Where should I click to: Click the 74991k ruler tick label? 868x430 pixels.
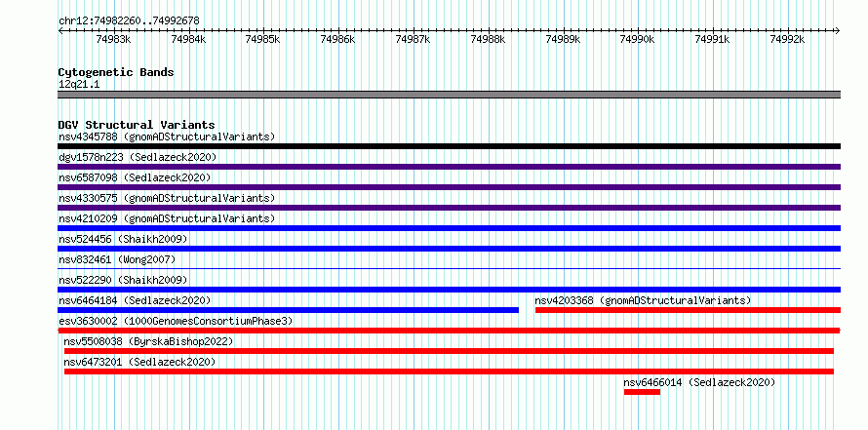(x=713, y=39)
